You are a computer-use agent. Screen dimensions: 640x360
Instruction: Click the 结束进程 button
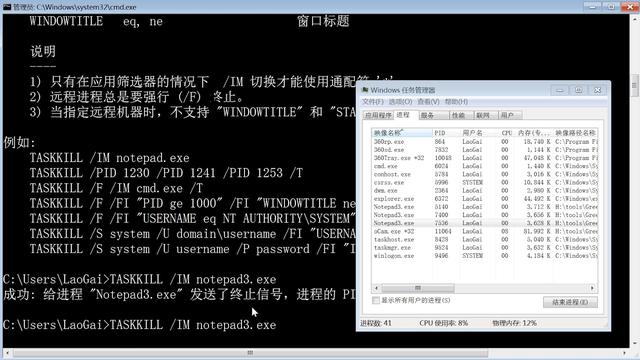click(x=570, y=302)
